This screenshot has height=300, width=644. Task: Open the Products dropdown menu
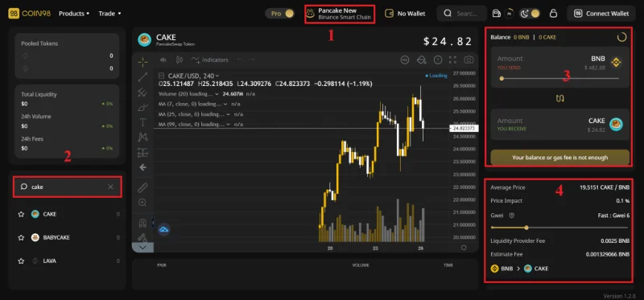tap(74, 14)
